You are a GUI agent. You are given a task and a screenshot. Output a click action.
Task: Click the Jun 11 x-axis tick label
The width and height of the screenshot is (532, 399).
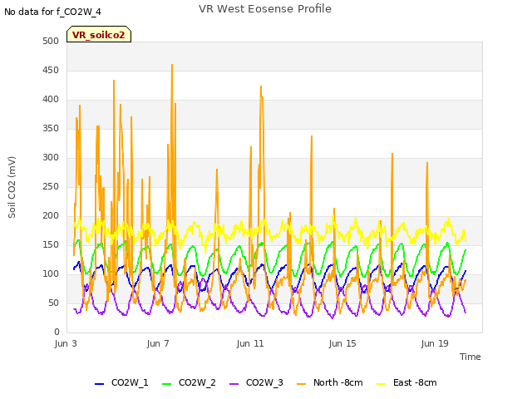(x=250, y=343)
